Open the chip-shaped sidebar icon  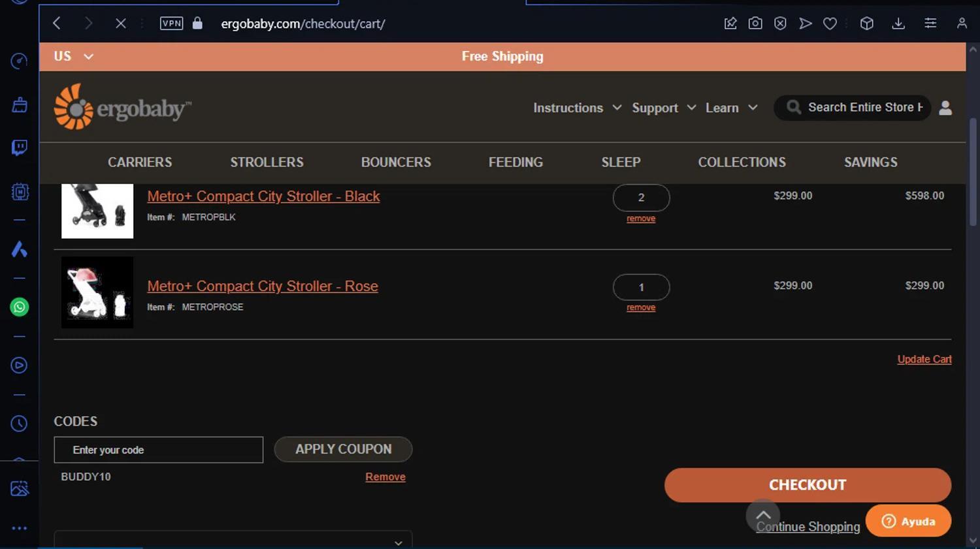(20, 191)
